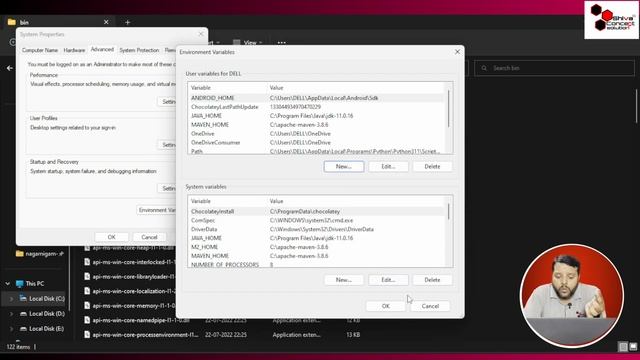Click Cancel in System Properties window
Image resolution: width=640 pixels, height=360 pixels.
click(x=149, y=237)
